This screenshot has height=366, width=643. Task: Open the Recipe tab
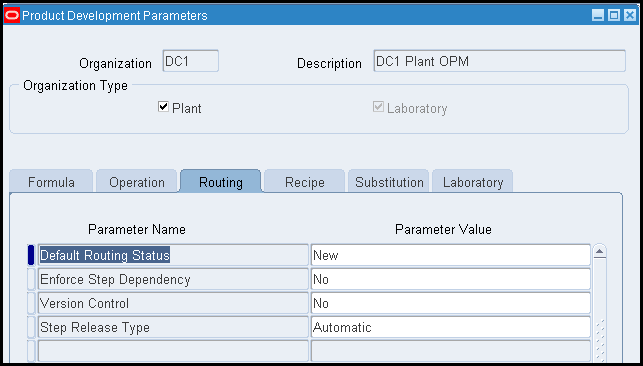pos(304,182)
